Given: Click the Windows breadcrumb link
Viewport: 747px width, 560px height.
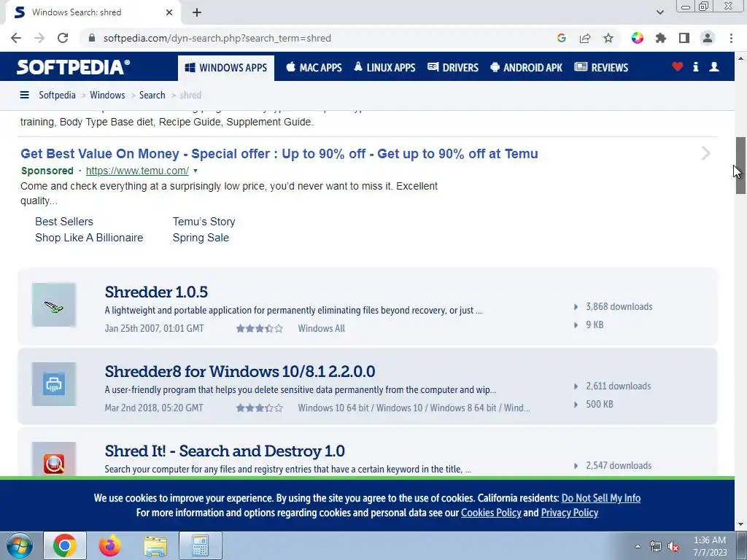Looking at the screenshot, I should click(x=107, y=95).
